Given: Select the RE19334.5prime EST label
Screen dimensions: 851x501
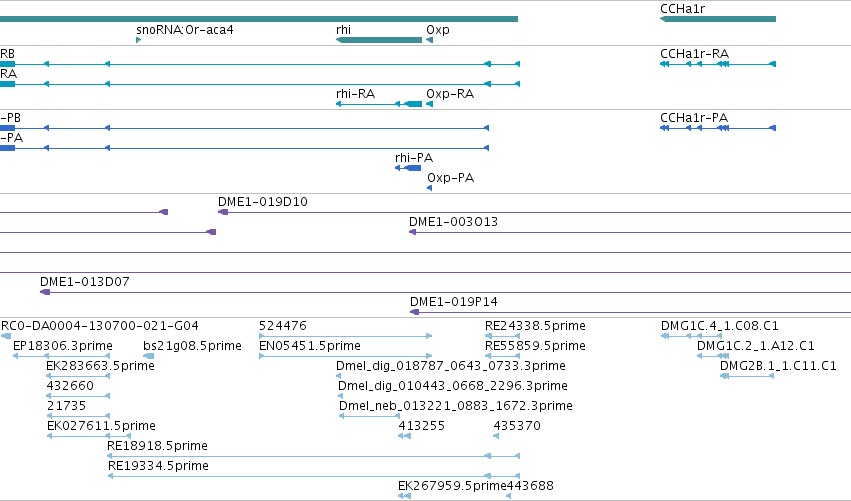Looking at the screenshot, I should pyautogui.click(x=158, y=466).
